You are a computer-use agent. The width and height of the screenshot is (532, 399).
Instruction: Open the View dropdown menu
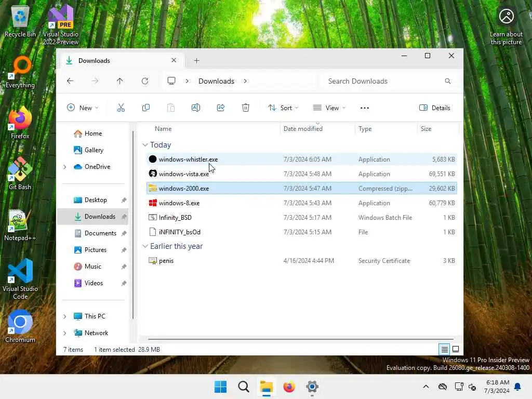329,108
